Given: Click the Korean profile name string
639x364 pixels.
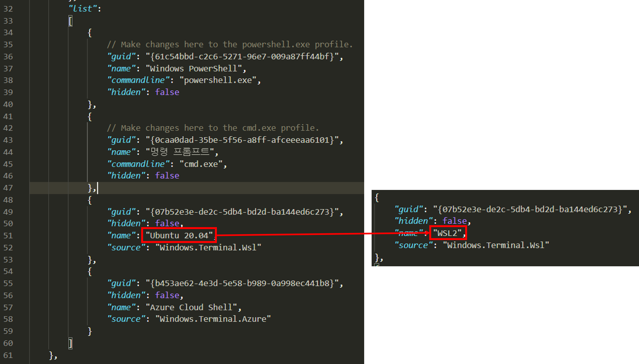Looking at the screenshot, I should pos(180,152).
